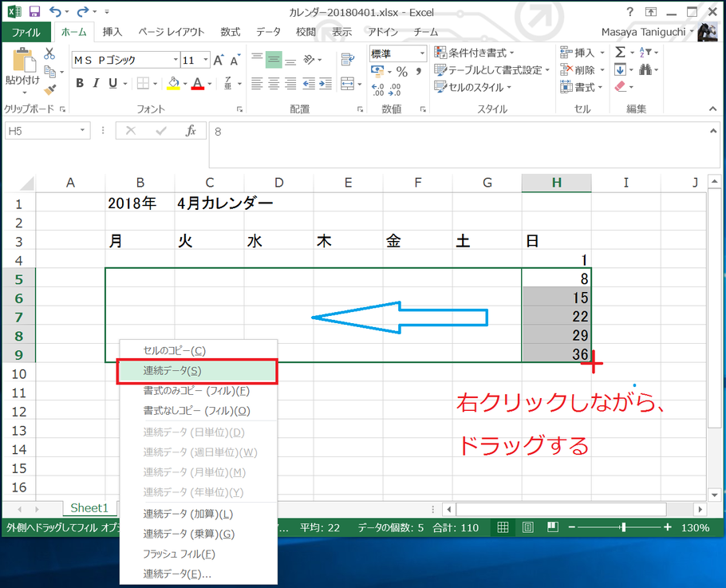The image size is (726, 588).
Task: Toggle underline formatting
Action: click(112, 83)
